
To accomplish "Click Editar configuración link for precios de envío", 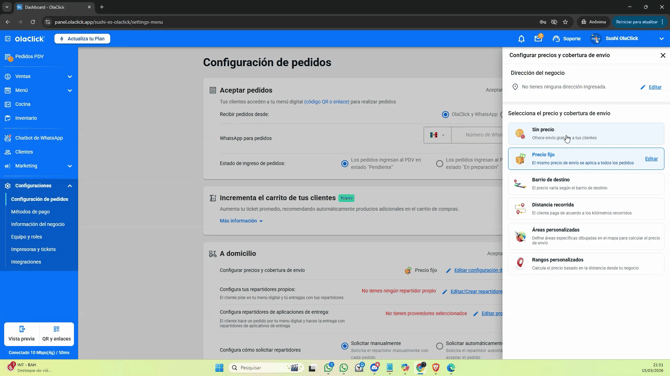I will pyautogui.click(x=478, y=270).
